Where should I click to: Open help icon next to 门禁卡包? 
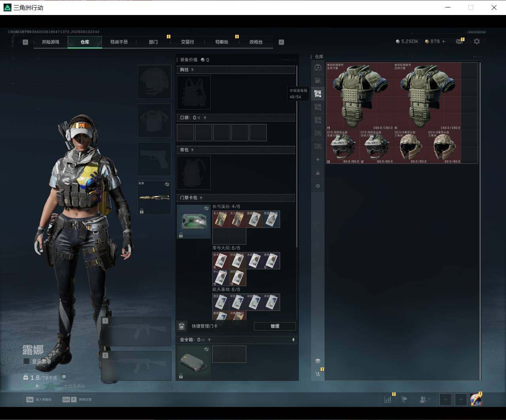coord(201,198)
